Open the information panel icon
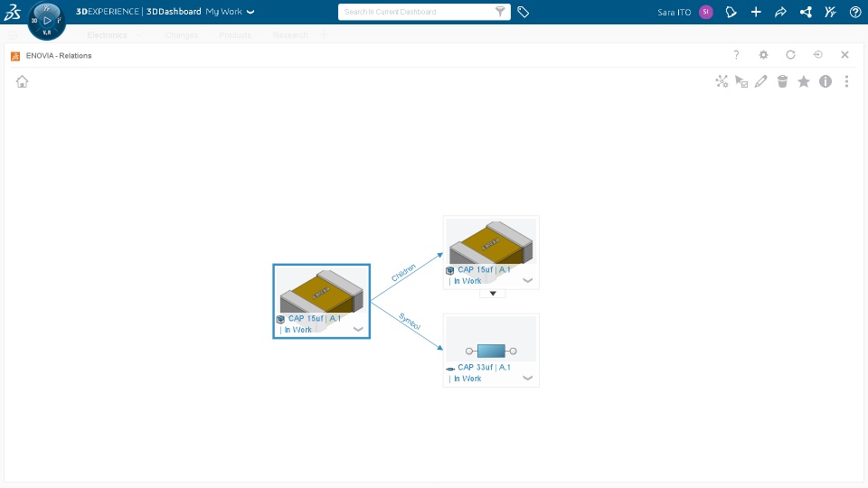The image size is (868, 488). click(x=826, y=81)
